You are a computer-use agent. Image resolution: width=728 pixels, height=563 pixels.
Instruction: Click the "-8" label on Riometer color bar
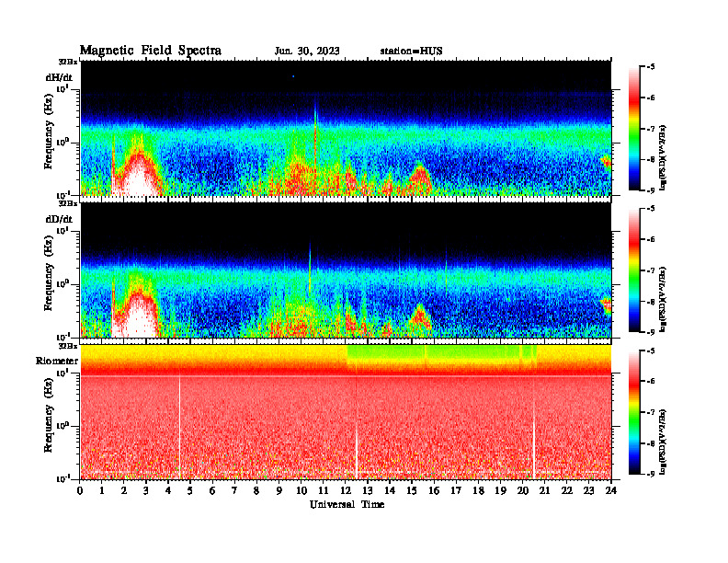pos(651,443)
